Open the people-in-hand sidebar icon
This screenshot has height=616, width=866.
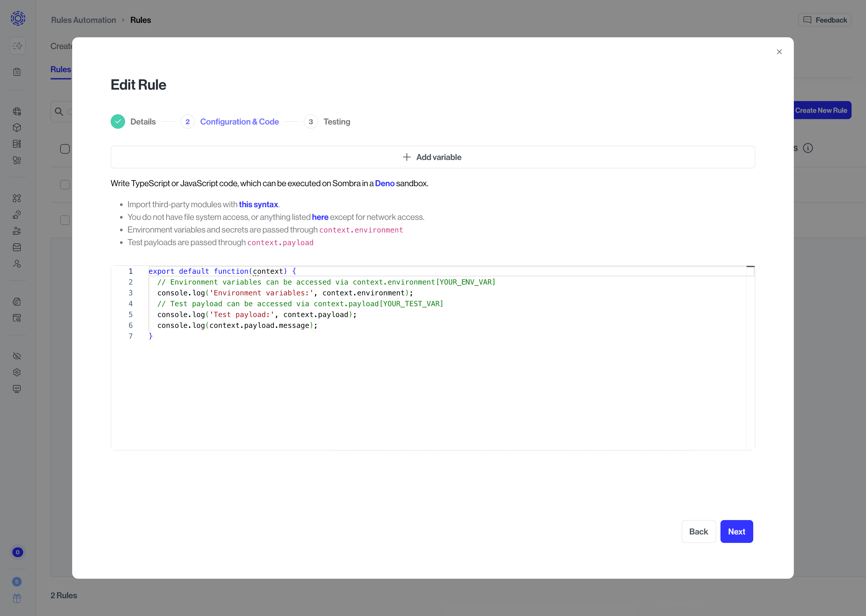pyautogui.click(x=17, y=231)
